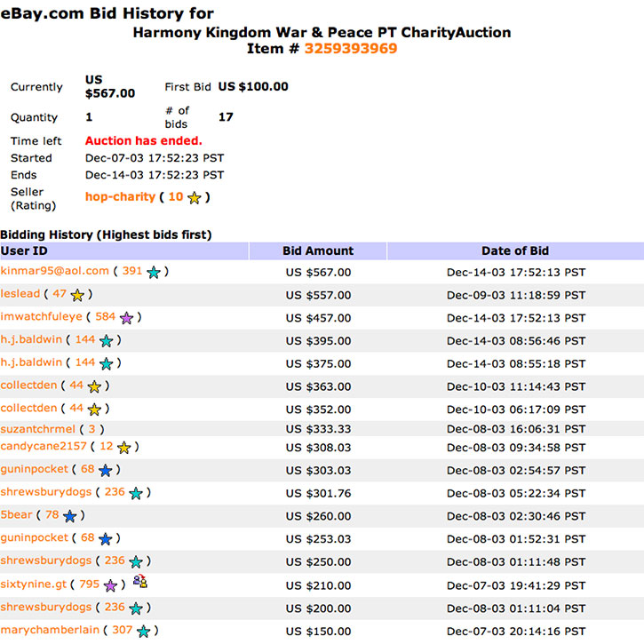View candycane2157's feedback score 12

pyautogui.click(x=107, y=446)
